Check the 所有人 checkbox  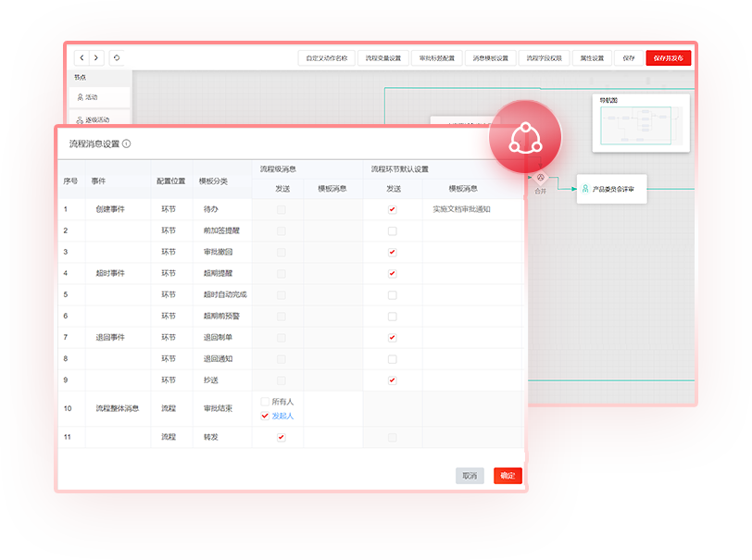click(x=266, y=402)
